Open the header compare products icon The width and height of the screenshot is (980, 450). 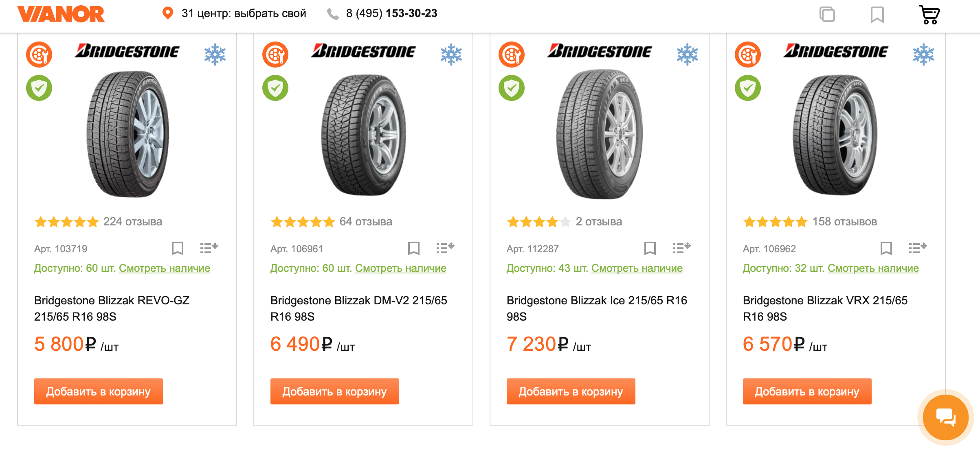tap(827, 15)
